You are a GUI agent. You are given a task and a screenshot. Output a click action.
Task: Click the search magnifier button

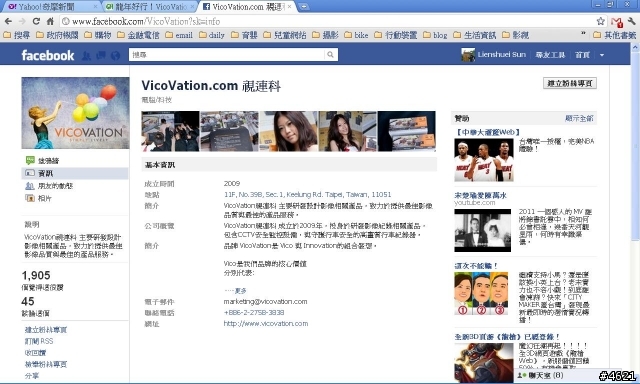[330, 55]
